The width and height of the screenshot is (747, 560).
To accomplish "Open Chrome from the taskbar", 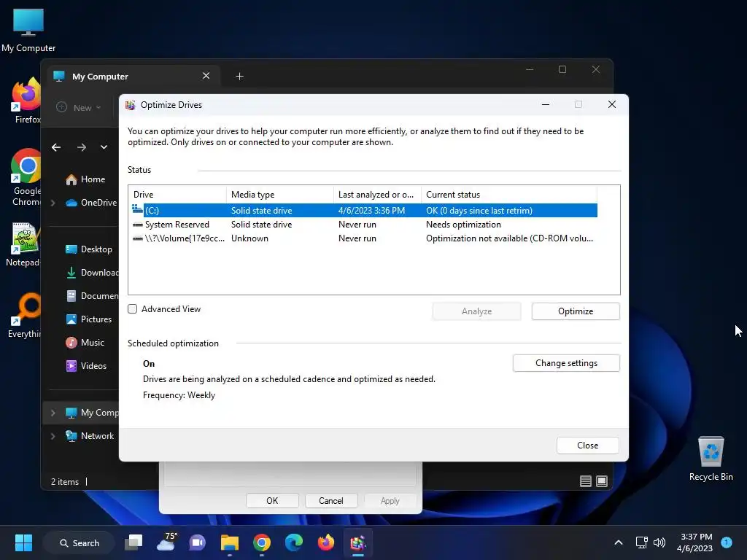I will (262, 542).
